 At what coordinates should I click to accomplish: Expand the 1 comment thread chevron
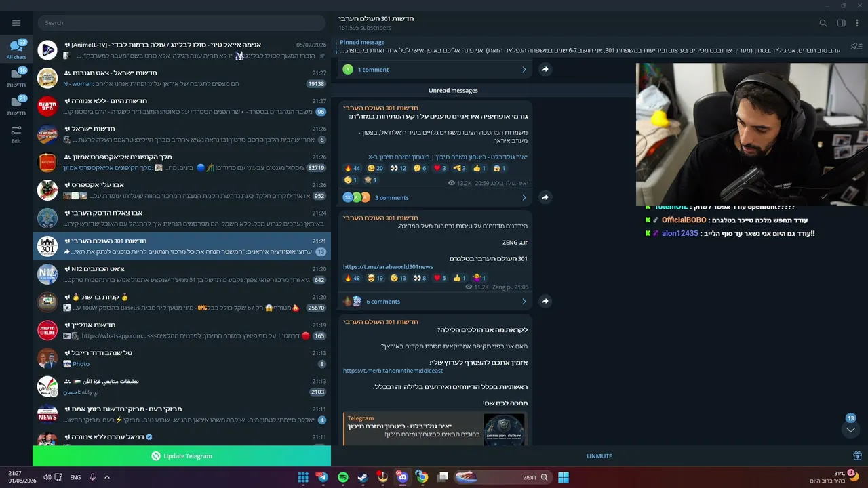[524, 69]
